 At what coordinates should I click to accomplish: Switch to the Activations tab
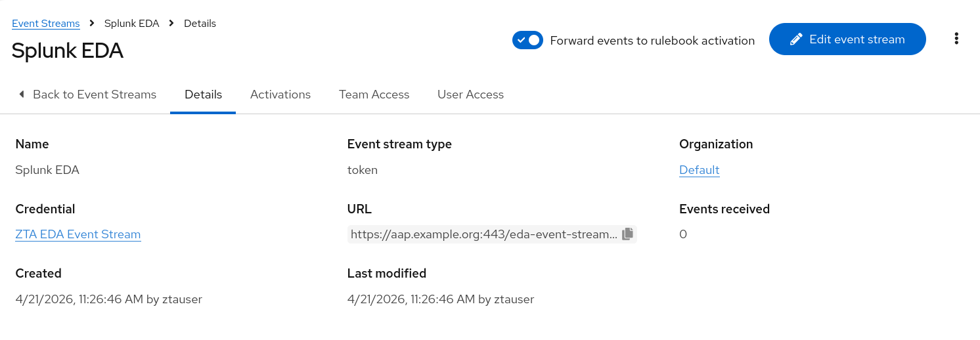280,95
